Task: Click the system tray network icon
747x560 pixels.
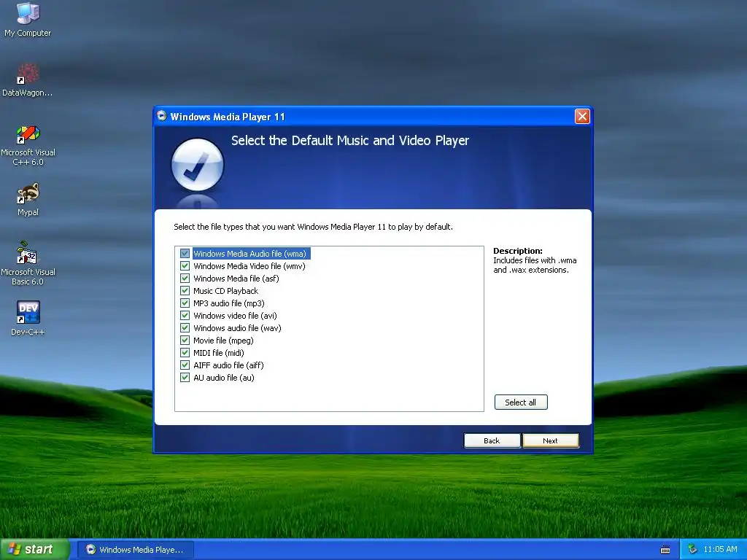Action: [692, 549]
